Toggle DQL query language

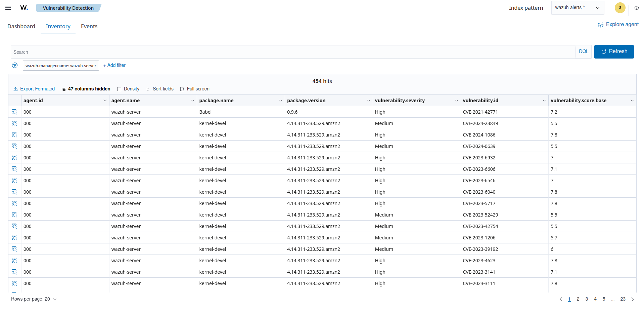pos(583,51)
